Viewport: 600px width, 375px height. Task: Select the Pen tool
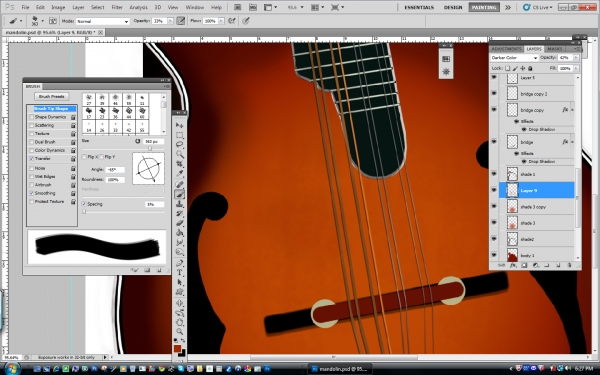coord(179,263)
